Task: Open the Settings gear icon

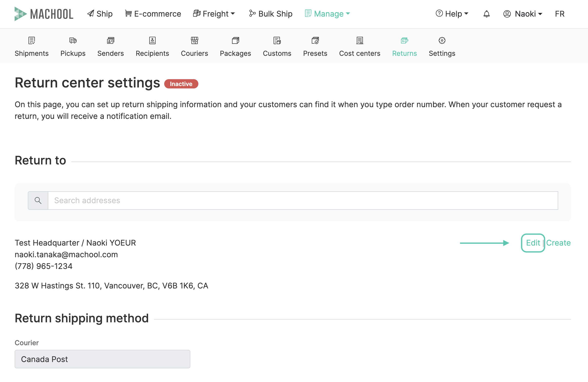Action: (x=442, y=40)
